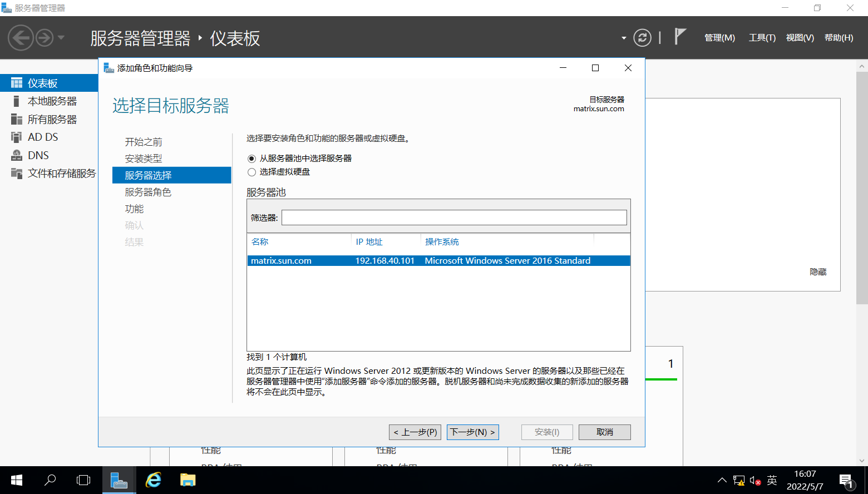Click the refresh icon in Server Manager header
Viewport: 868px width, 494px height.
pyautogui.click(x=642, y=38)
